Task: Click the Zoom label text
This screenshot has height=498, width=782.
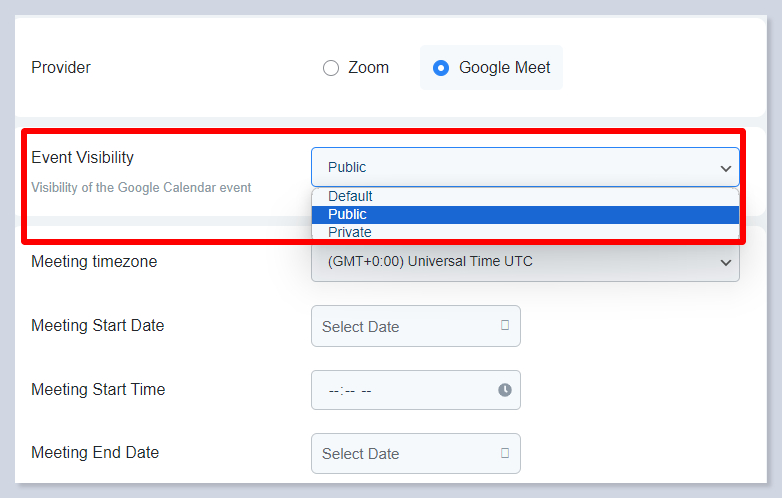Action: pos(368,68)
